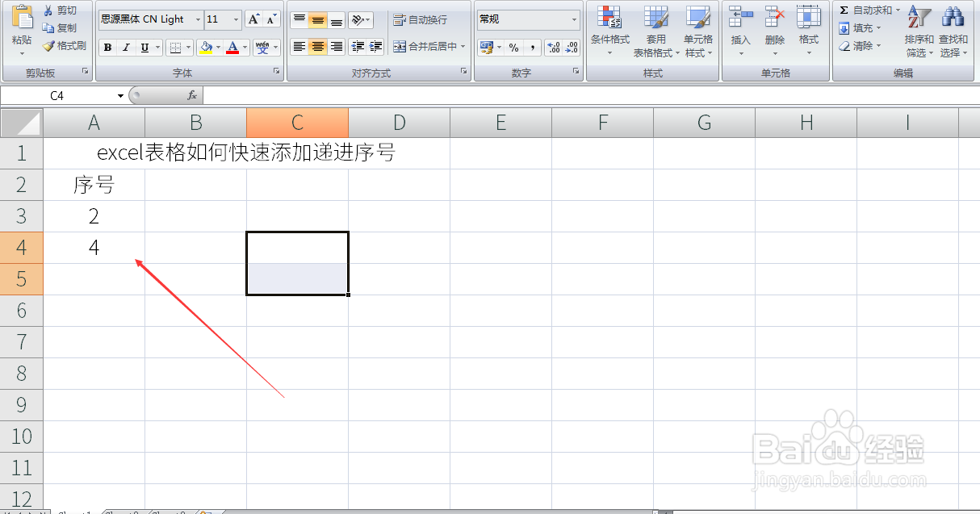Open Alignment (对齐方式) dialog launcher

pyautogui.click(x=464, y=72)
